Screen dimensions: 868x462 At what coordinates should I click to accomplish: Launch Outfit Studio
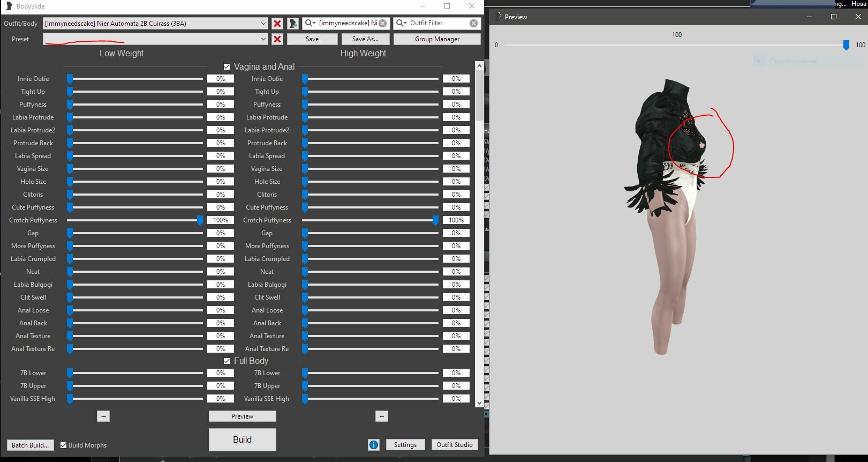coord(454,445)
